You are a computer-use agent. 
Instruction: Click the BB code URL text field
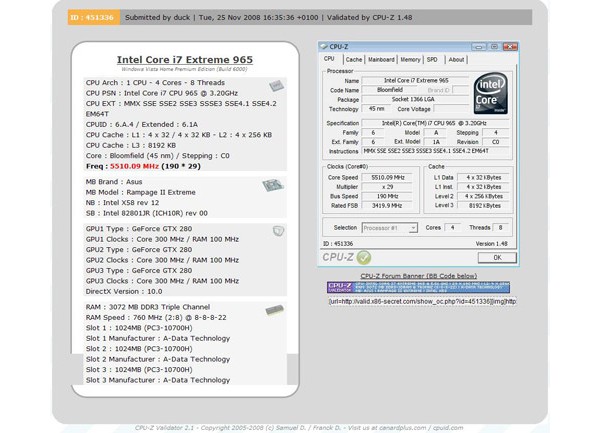[x=422, y=301]
